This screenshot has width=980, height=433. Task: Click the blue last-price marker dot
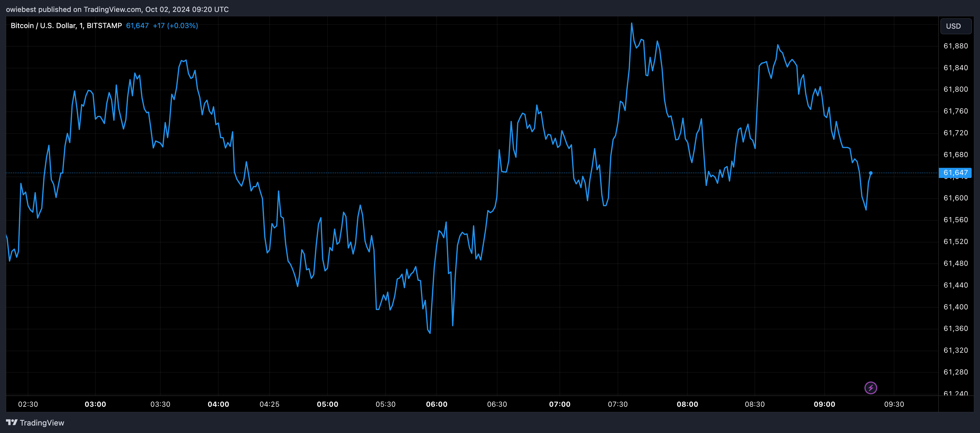[x=871, y=173]
